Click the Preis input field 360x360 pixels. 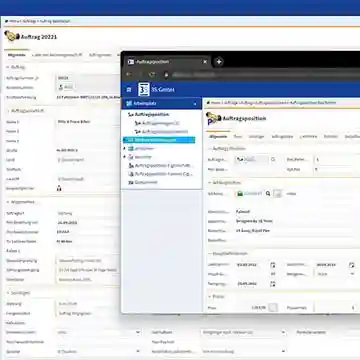point(251,308)
